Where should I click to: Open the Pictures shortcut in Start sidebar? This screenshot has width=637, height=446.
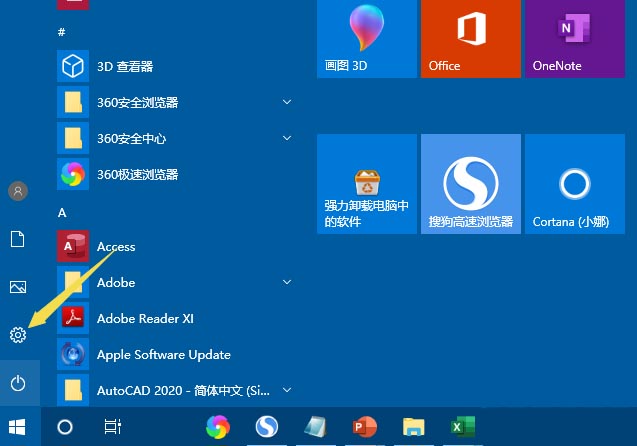click(x=18, y=287)
